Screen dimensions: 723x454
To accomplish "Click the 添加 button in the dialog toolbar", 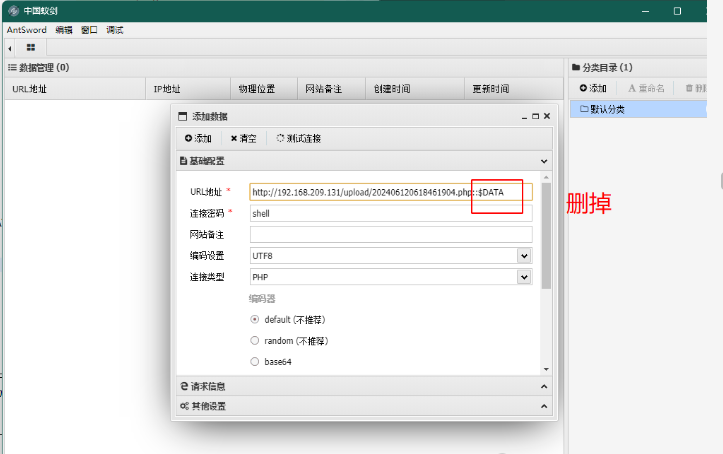I will [x=198, y=138].
